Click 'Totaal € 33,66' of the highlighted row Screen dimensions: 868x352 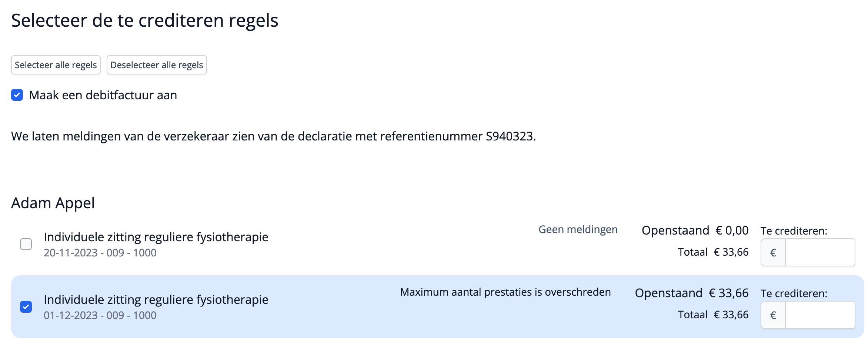(712, 314)
